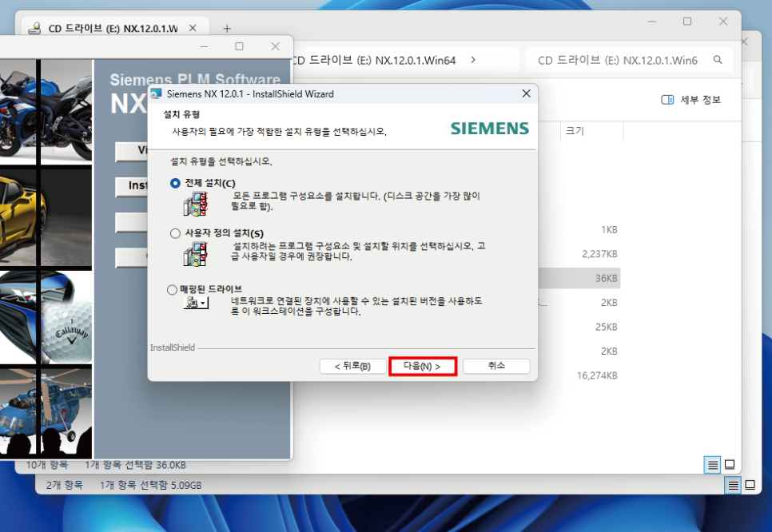Select the file row sized 36KB
772x532 pixels.
(579, 278)
